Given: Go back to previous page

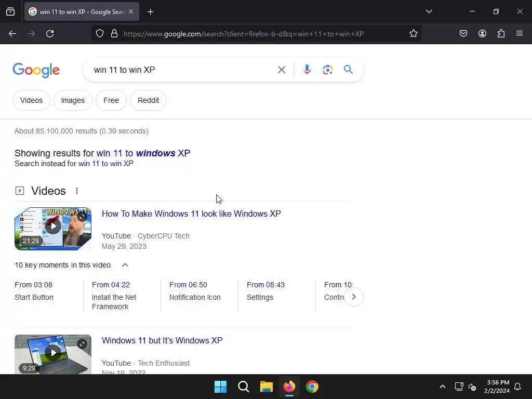Looking at the screenshot, I should click(x=12, y=34).
